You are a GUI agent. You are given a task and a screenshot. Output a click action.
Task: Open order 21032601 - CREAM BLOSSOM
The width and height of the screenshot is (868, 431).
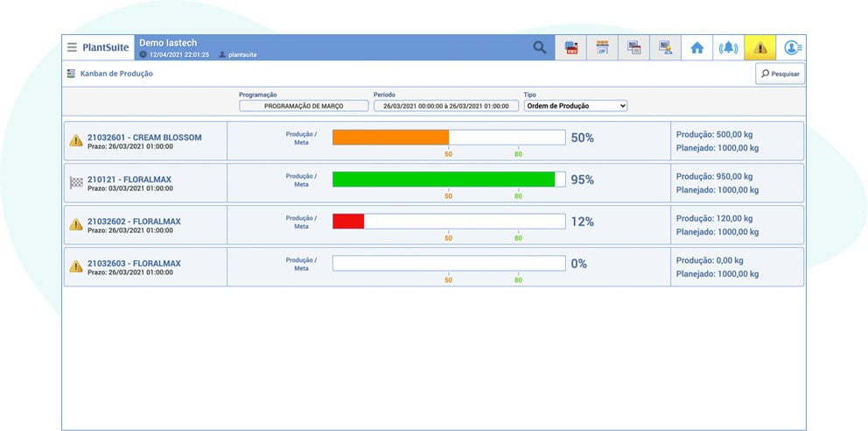tap(144, 138)
